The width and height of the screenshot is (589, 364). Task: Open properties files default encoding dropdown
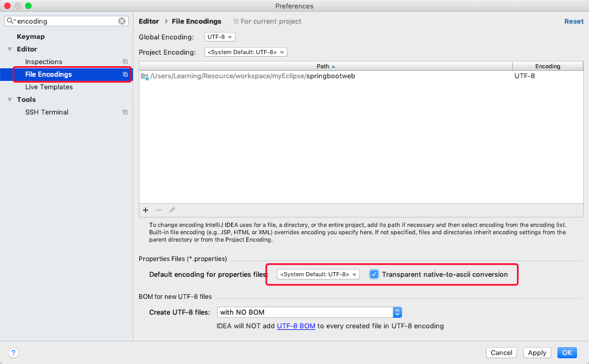(318, 274)
